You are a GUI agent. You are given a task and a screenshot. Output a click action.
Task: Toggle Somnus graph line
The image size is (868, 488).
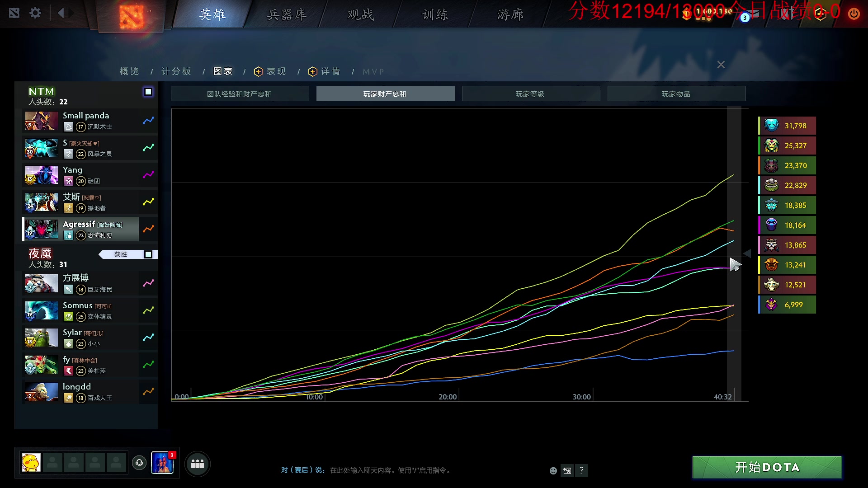pyautogui.click(x=148, y=310)
